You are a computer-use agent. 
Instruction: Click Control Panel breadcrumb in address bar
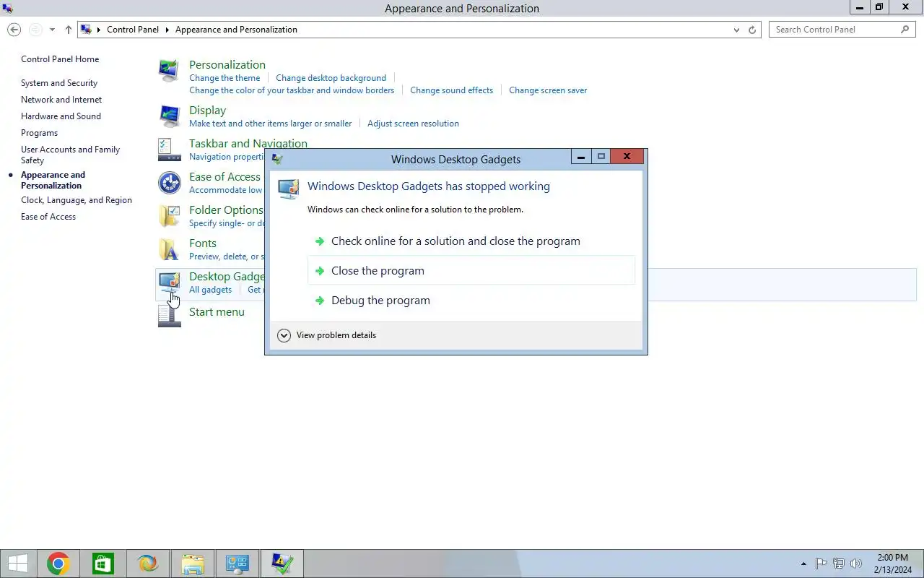133,30
